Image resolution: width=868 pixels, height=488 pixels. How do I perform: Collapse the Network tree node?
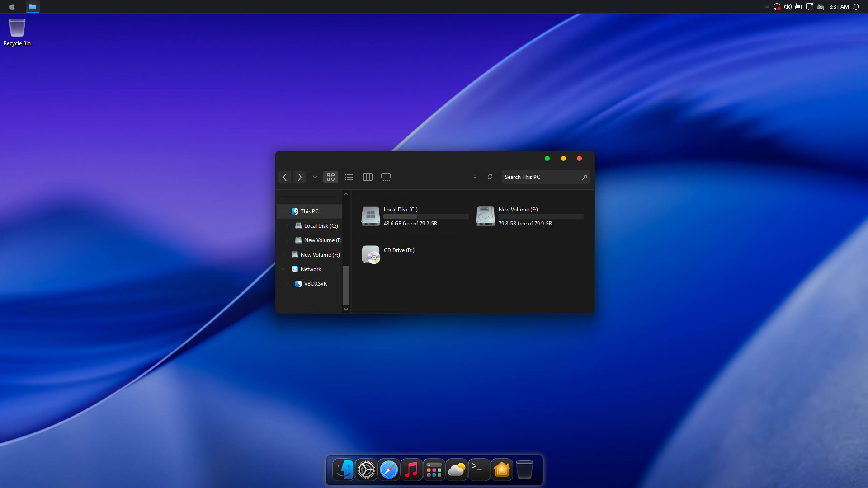(x=283, y=269)
